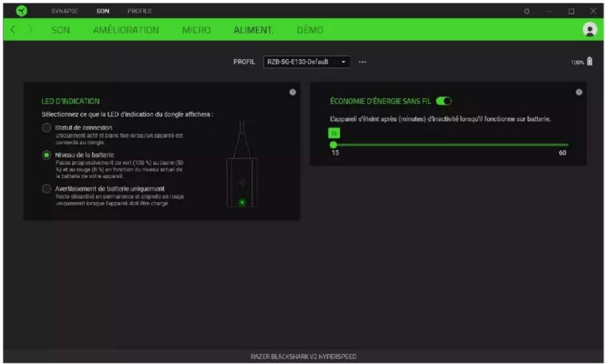The width and height of the screenshot is (605, 364).
Task: Click the battery level icon
Action: [589, 61]
